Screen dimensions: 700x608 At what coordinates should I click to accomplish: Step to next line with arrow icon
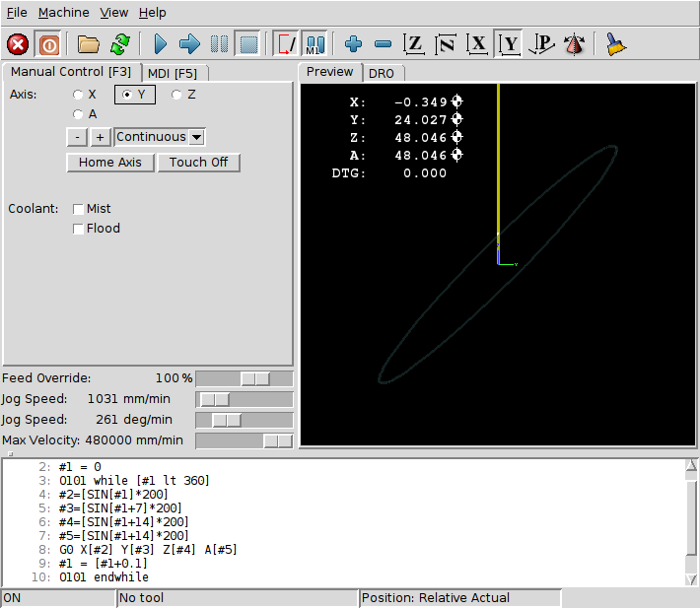click(x=189, y=44)
